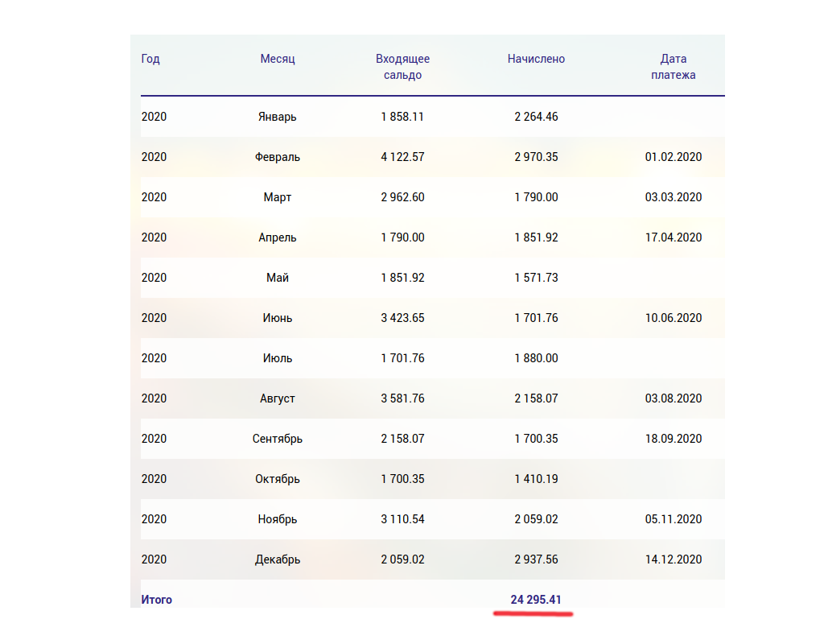Click August's incoming balance 3 581.76
824x644 pixels.
tap(402, 398)
